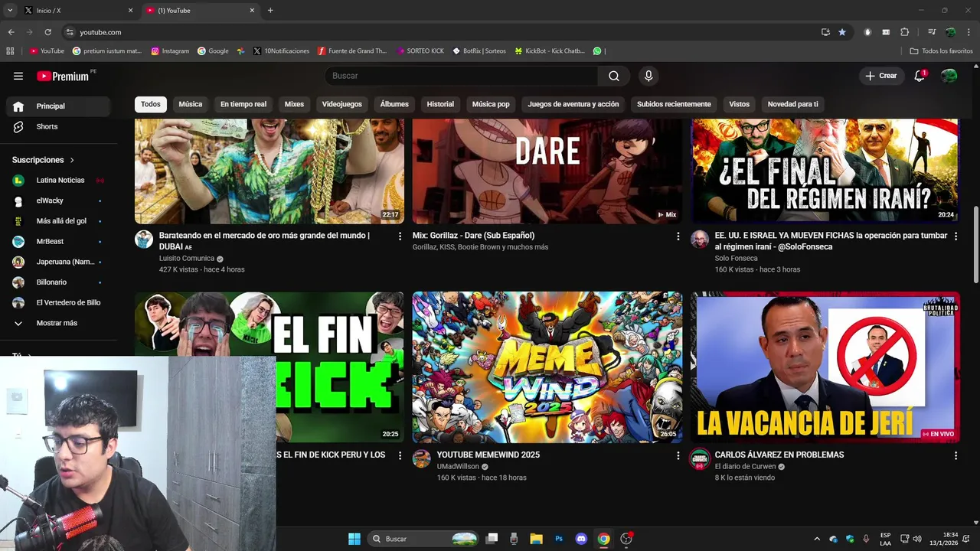Screen dimensions: 980x551
Task: Open the Principal home sidebar item
Action: click(x=60, y=106)
